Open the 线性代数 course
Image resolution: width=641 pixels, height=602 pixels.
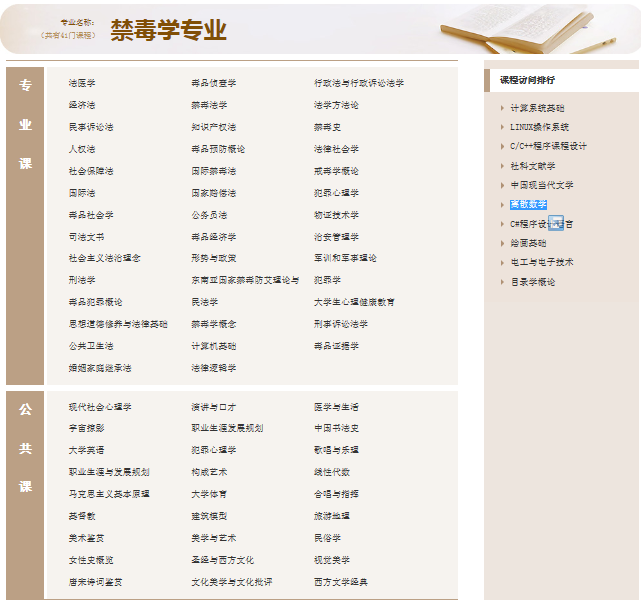point(332,472)
